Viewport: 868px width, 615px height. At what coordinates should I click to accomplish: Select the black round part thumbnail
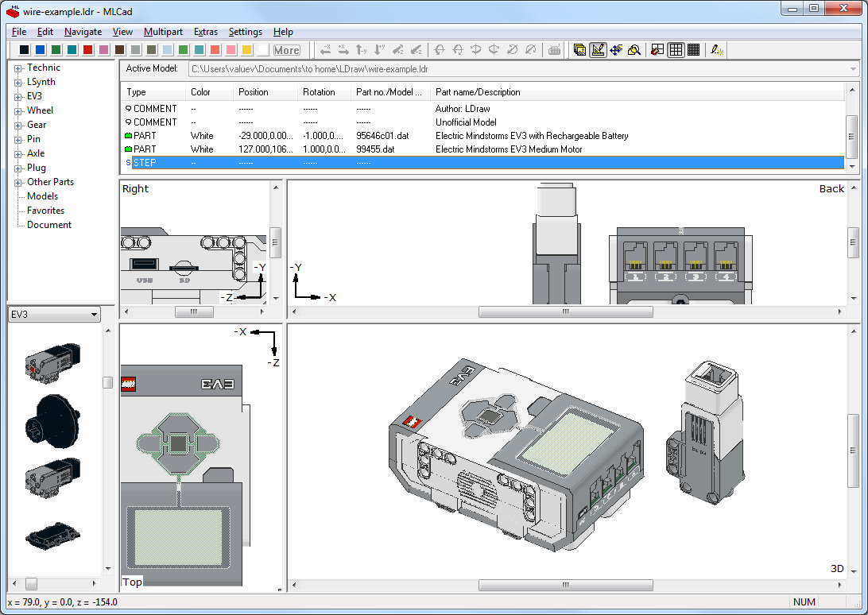52,420
